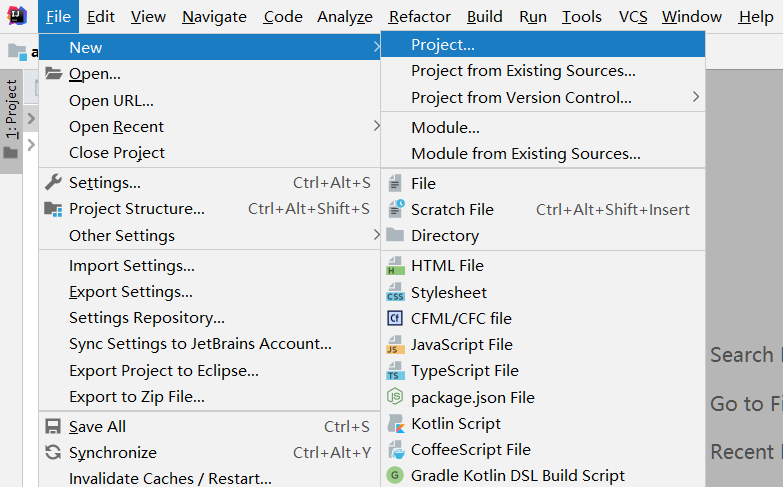Select Project from Version Control...

[543, 97]
